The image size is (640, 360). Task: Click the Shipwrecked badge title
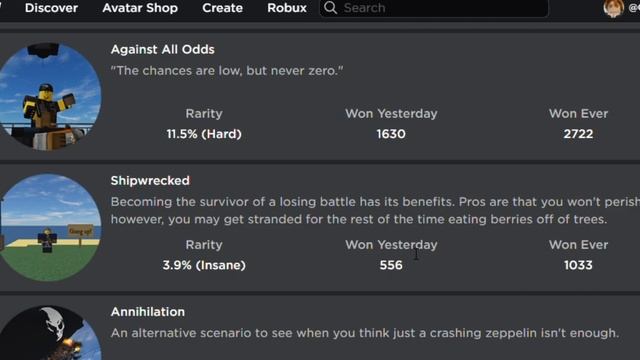tap(150, 180)
